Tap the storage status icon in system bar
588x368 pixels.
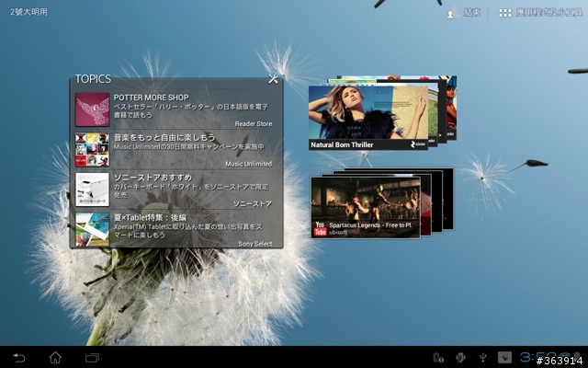point(438,358)
